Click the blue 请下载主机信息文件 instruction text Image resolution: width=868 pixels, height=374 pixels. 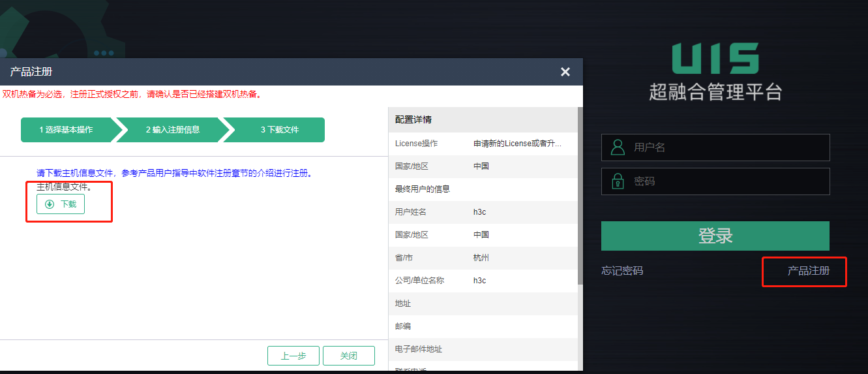point(175,174)
